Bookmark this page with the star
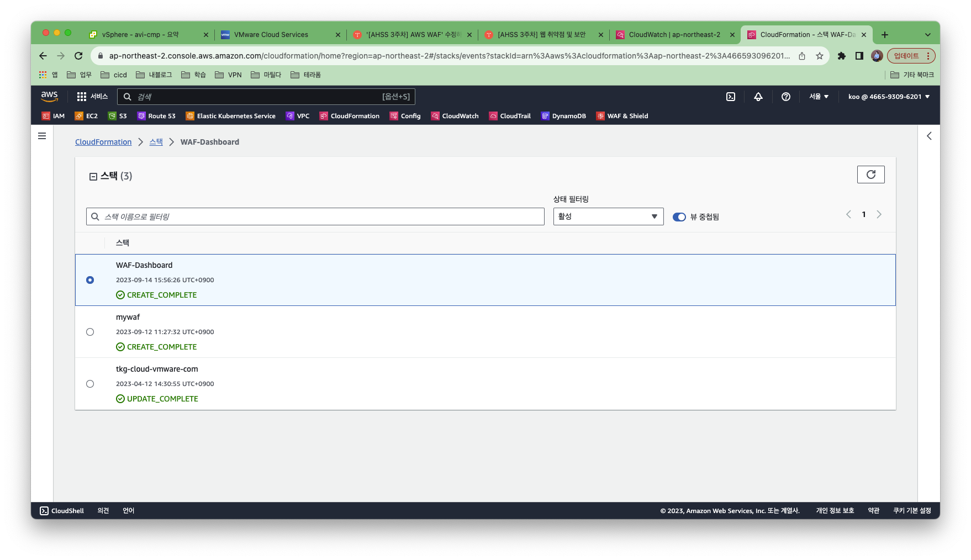The width and height of the screenshot is (971, 560). click(x=820, y=56)
